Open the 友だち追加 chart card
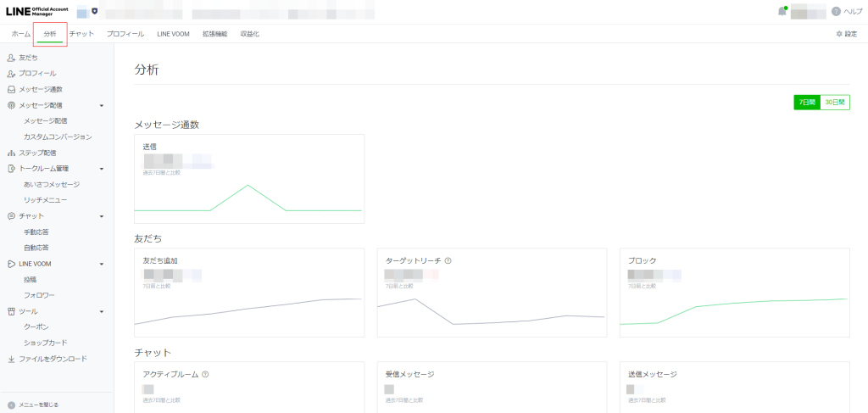The height and width of the screenshot is (413, 868). pos(249,293)
